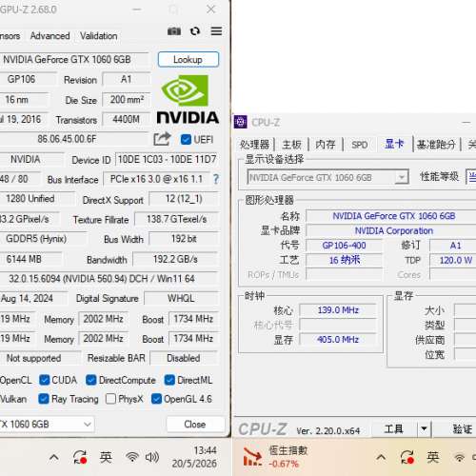
Task: Click CPU-Z code name GP106-400 value
Action: click(344, 246)
